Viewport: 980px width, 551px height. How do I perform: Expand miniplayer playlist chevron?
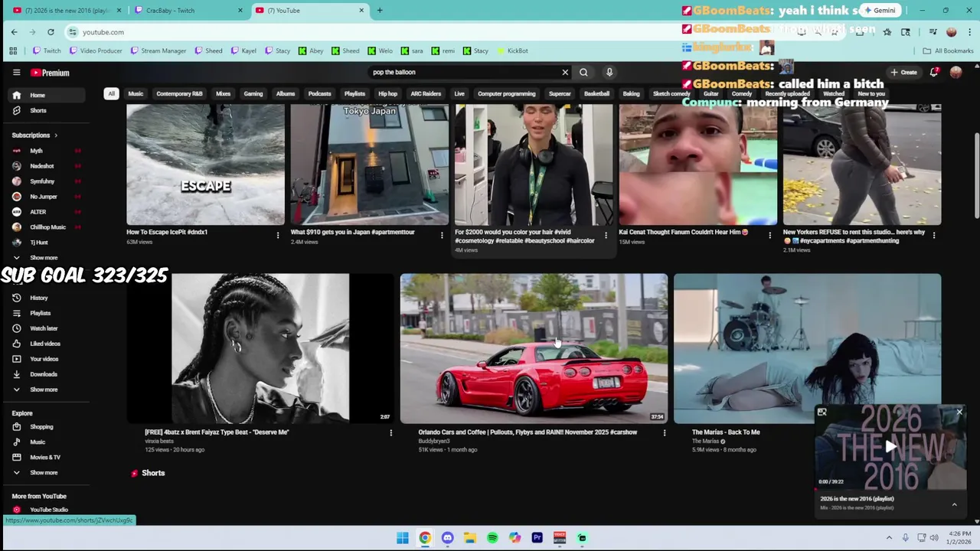click(954, 505)
